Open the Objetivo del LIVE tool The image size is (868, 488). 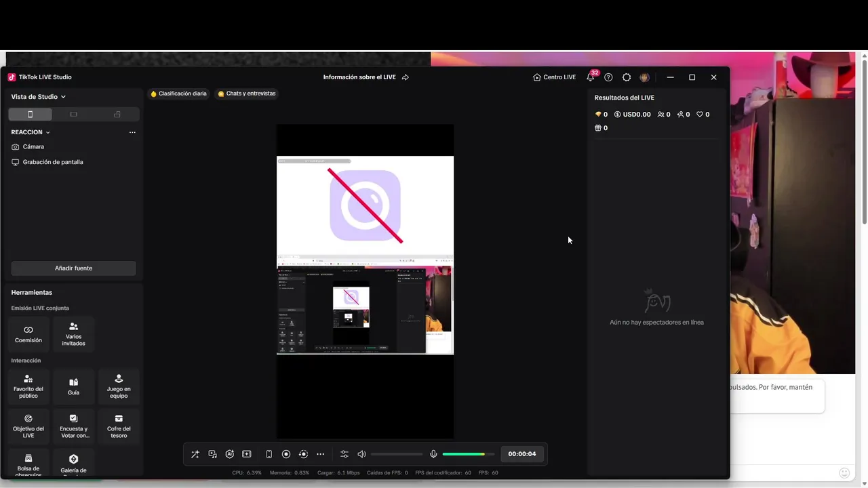tap(28, 426)
